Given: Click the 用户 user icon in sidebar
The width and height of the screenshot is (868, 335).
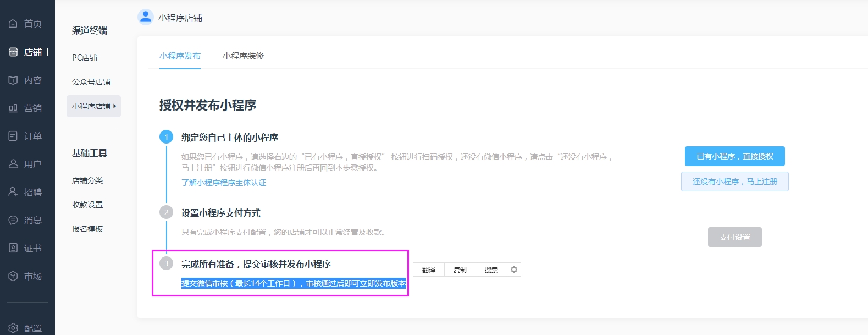Looking at the screenshot, I should (13, 164).
